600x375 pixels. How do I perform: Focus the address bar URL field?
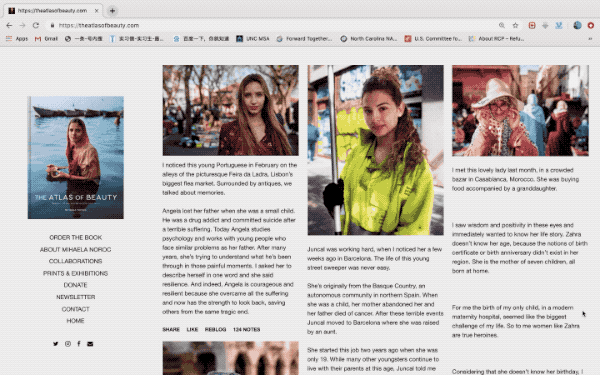tap(268, 25)
